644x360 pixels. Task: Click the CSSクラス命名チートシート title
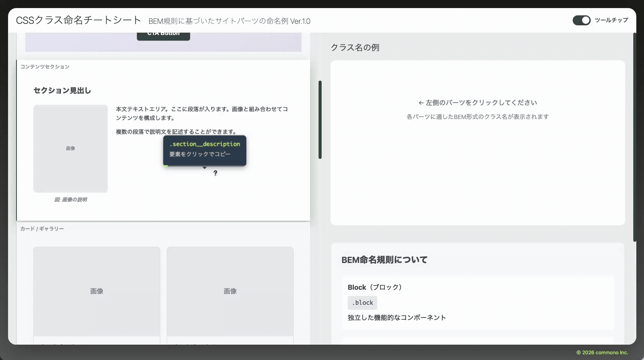click(79, 20)
